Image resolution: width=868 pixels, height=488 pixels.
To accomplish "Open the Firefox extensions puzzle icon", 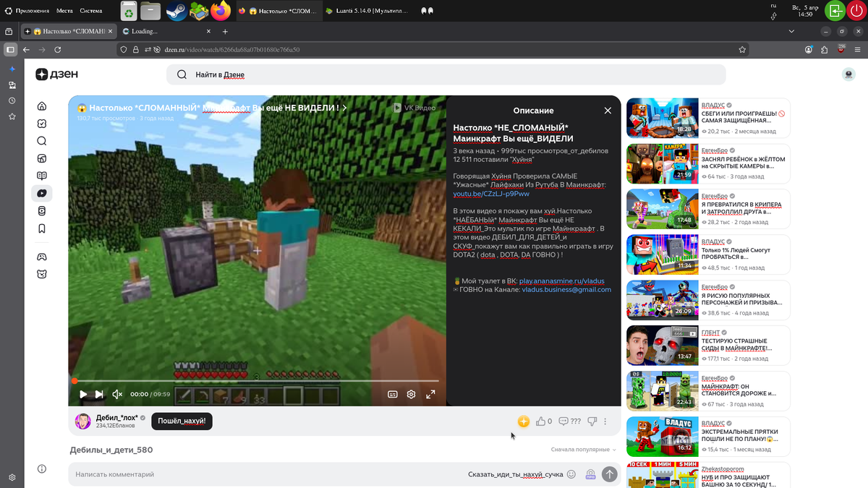I will click(825, 50).
